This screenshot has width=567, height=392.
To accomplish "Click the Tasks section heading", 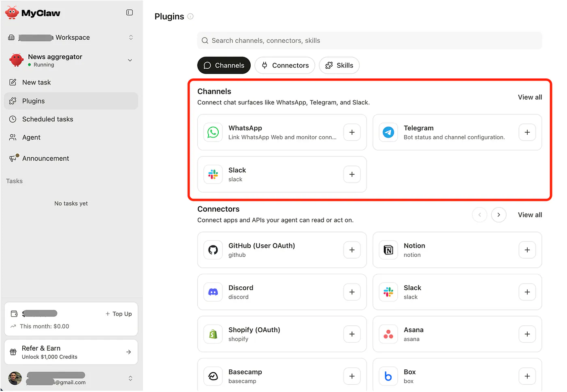I will click(14, 181).
